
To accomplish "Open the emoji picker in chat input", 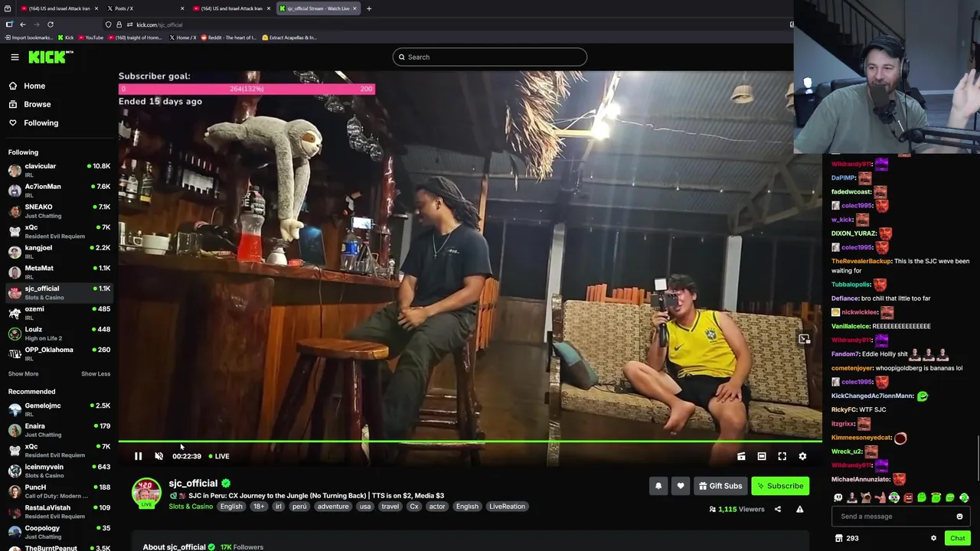I will click(x=959, y=517).
